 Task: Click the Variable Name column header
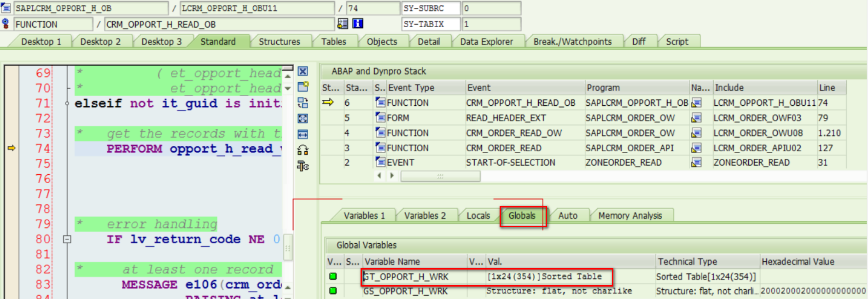coord(414,261)
